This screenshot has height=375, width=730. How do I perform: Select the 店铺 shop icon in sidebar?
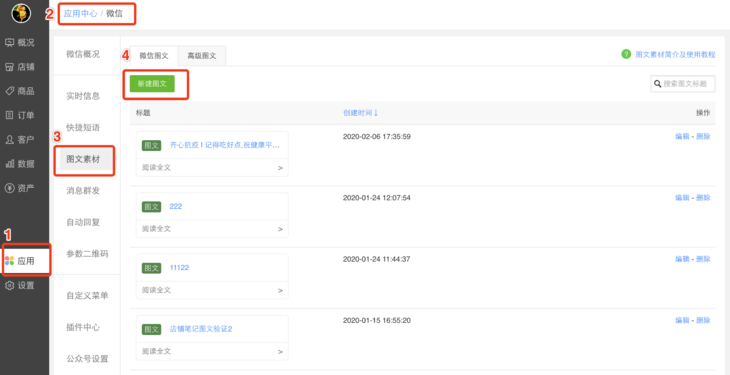click(x=10, y=67)
